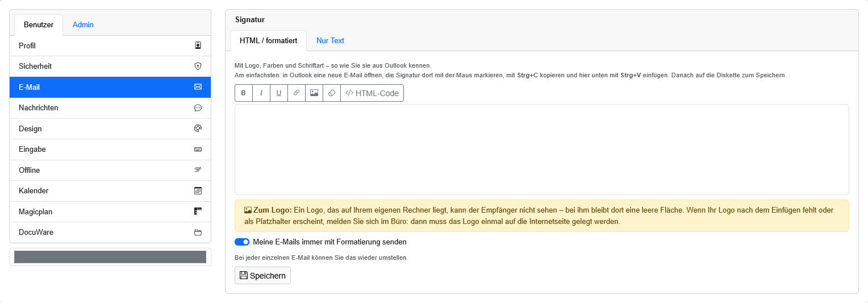
Task: Click the Eingabe keyboard icon
Action: click(198, 149)
